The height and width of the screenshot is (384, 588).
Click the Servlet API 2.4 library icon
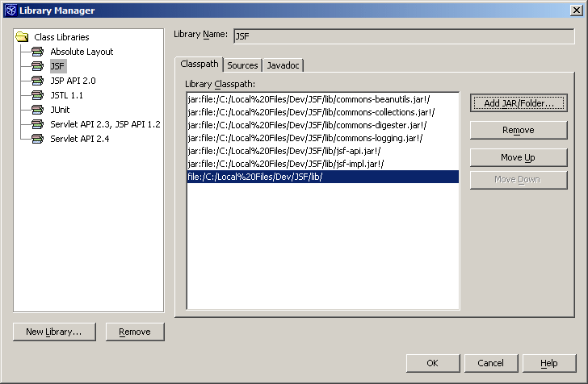tap(37, 139)
